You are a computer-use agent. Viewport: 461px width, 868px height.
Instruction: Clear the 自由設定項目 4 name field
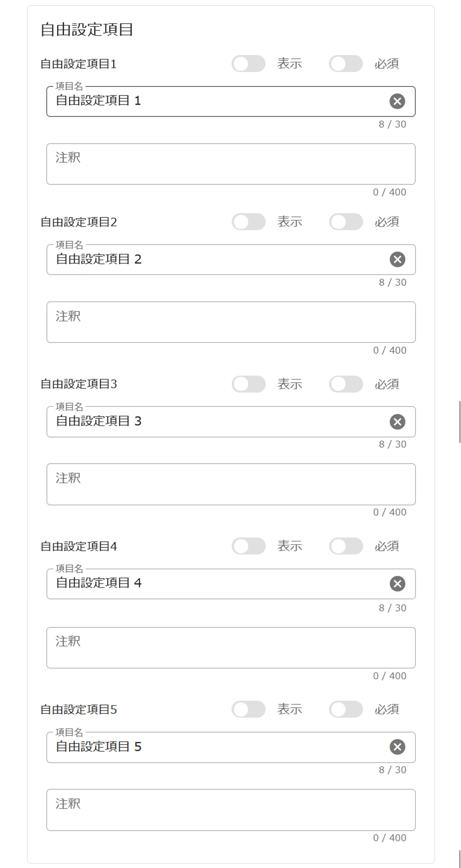pos(397,584)
